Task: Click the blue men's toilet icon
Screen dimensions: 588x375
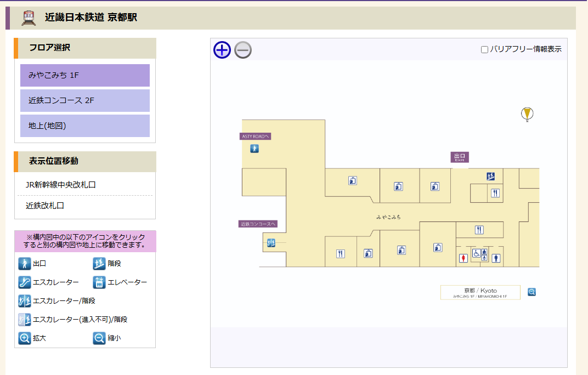Action: coord(496,258)
